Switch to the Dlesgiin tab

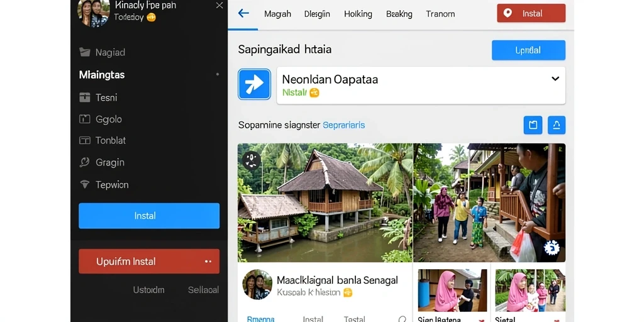pos(317,14)
